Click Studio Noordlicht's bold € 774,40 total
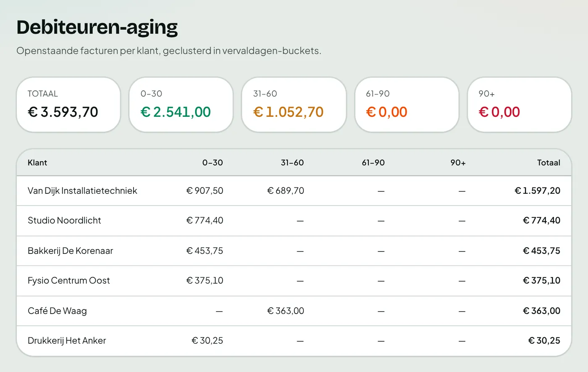The width and height of the screenshot is (588, 372). tap(541, 221)
